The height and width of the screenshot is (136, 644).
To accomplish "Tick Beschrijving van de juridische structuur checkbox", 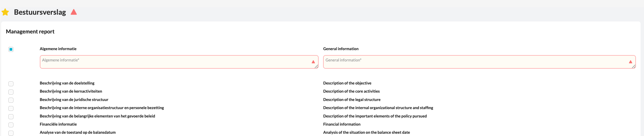I will (11, 100).
